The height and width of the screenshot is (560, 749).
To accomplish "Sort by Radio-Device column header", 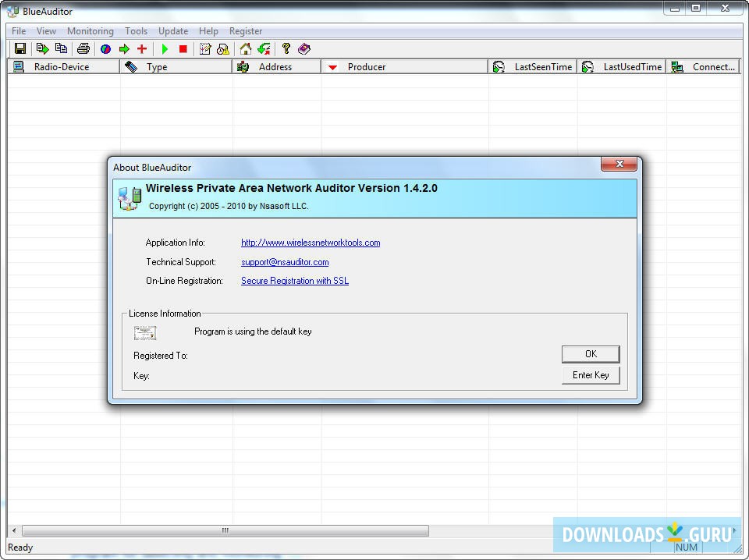I will click(63, 67).
